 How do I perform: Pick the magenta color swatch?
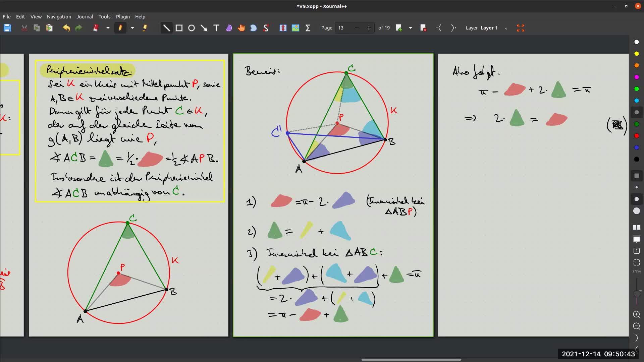coord(636,77)
